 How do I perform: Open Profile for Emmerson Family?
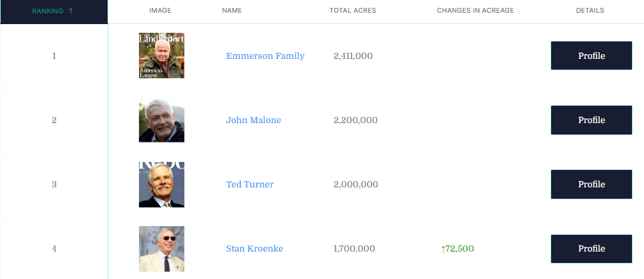(x=591, y=56)
